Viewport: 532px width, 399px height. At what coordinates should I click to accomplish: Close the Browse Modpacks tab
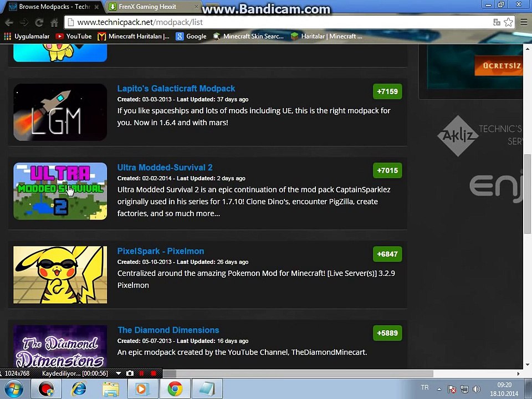96,7
